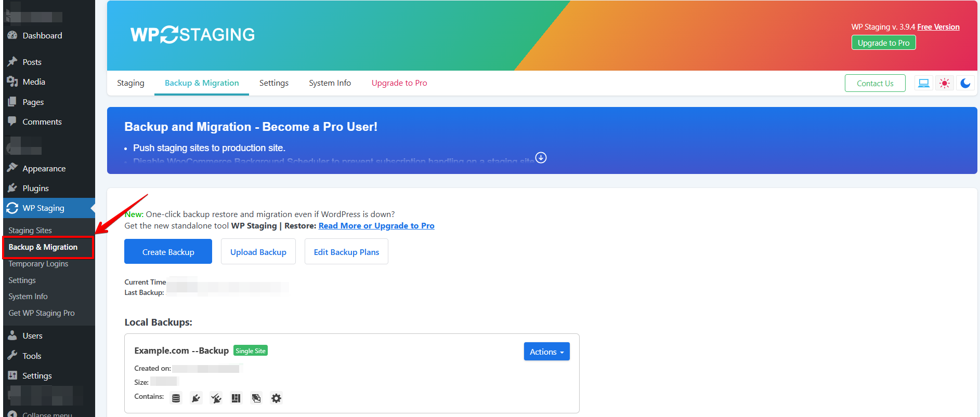Switch to the System Info tab
The width and height of the screenshot is (980, 417).
pos(330,83)
